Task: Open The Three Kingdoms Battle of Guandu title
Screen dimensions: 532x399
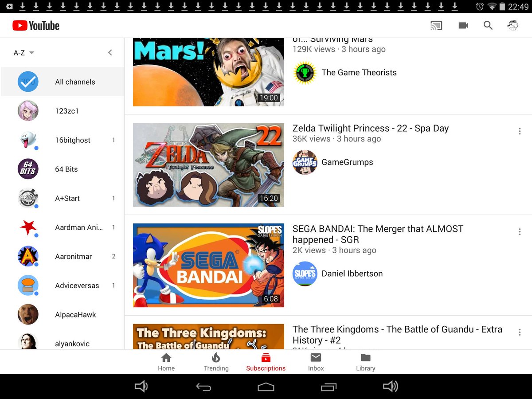Action: pos(398,335)
